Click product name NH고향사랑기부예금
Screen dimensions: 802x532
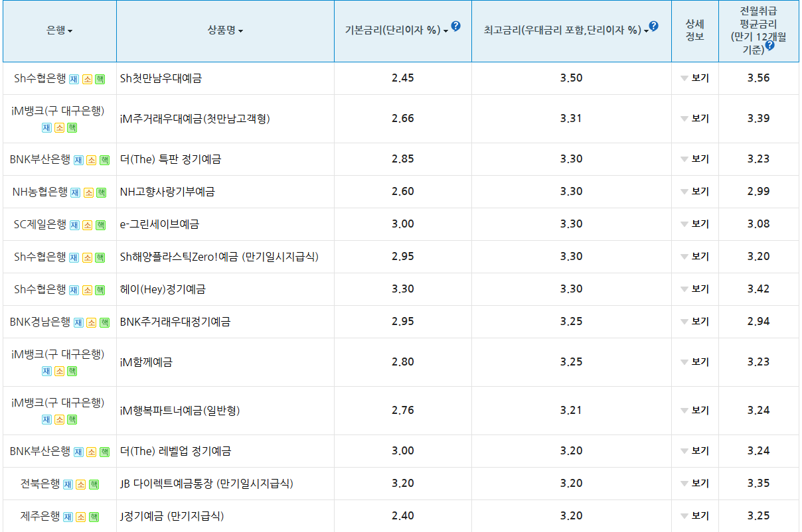pos(167,192)
